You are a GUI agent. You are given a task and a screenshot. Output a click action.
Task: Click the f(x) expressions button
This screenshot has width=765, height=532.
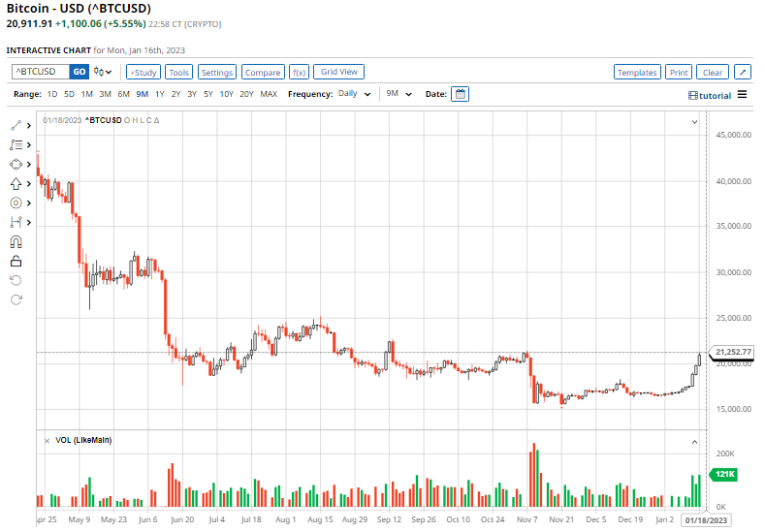pos(299,72)
